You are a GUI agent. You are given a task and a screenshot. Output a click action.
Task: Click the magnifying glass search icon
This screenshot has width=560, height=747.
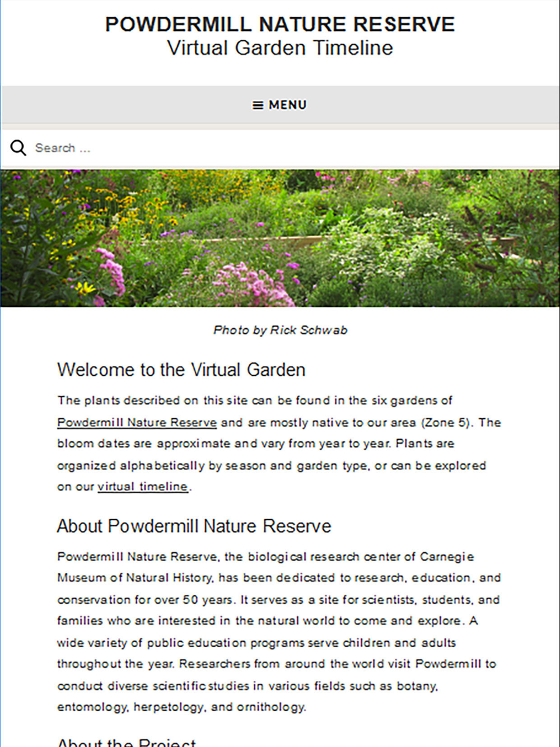pos(18,148)
